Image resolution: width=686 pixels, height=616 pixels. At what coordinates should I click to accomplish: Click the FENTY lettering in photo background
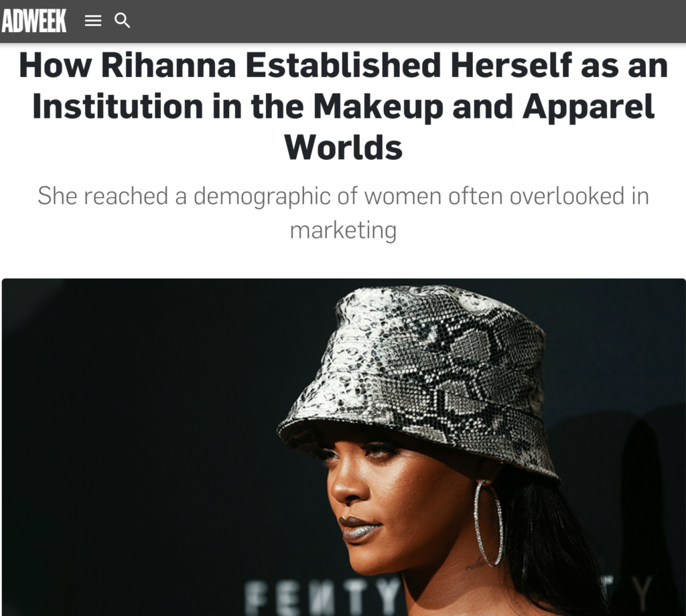[322, 597]
